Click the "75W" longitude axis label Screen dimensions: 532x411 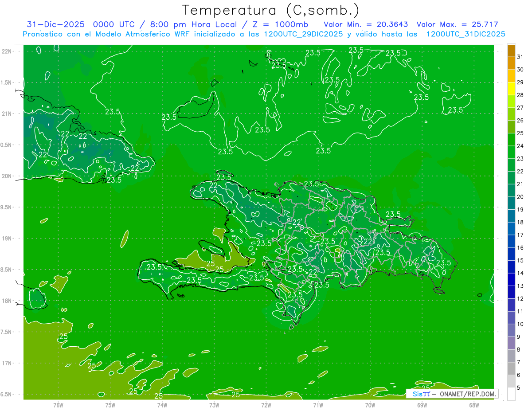click(x=110, y=405)
